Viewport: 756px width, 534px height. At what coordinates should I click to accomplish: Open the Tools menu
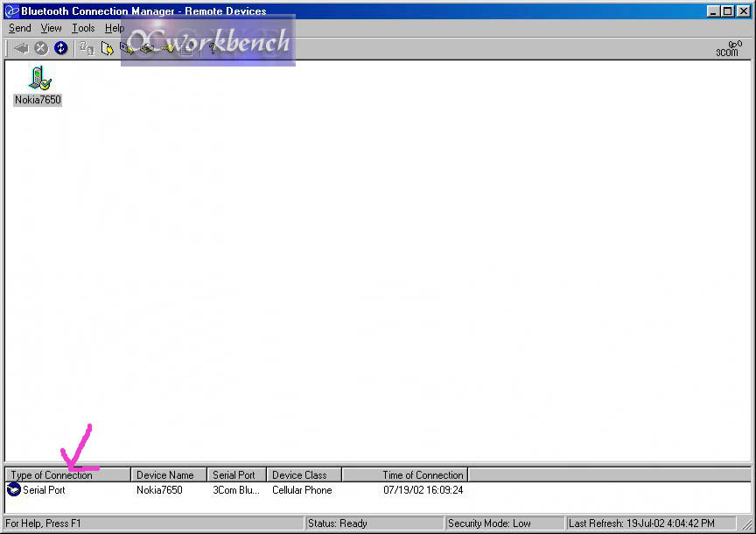[83, 29]
